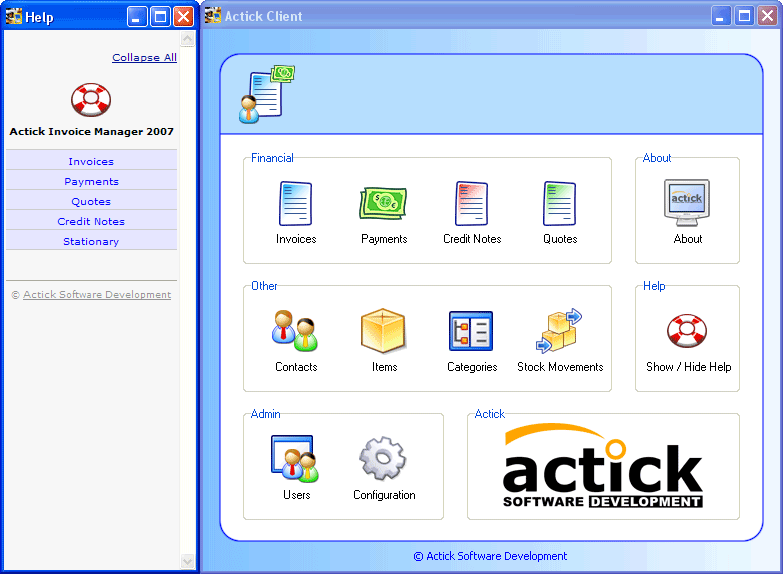Click the invoice header icon in Actick Client
783x574 pixels.
[267, 94]
